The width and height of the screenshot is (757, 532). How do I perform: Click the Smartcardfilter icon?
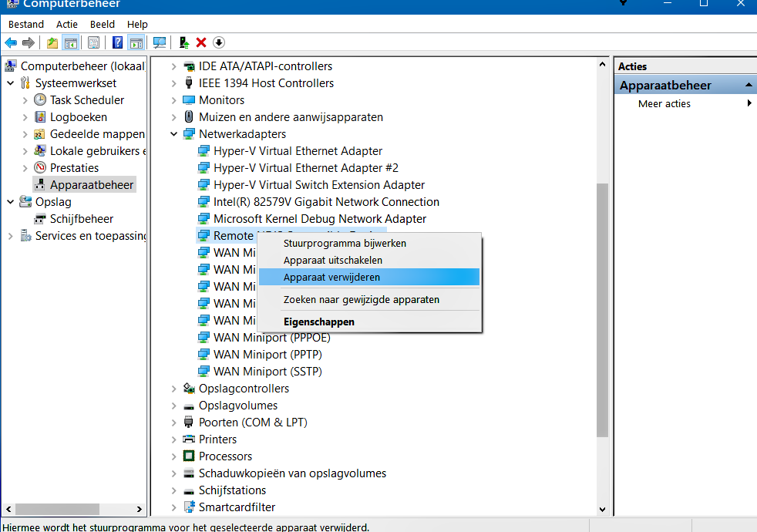pos(189,507)
